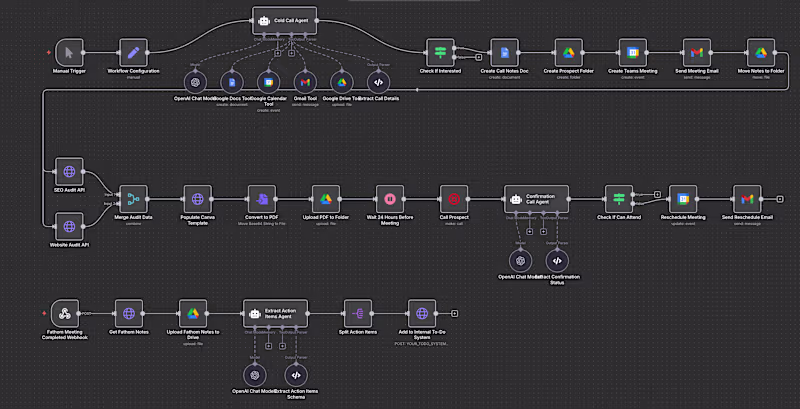Select the Wait 24 Hours Before Meeting node
The width and height of the screenshot is (800, 409).
390,199
